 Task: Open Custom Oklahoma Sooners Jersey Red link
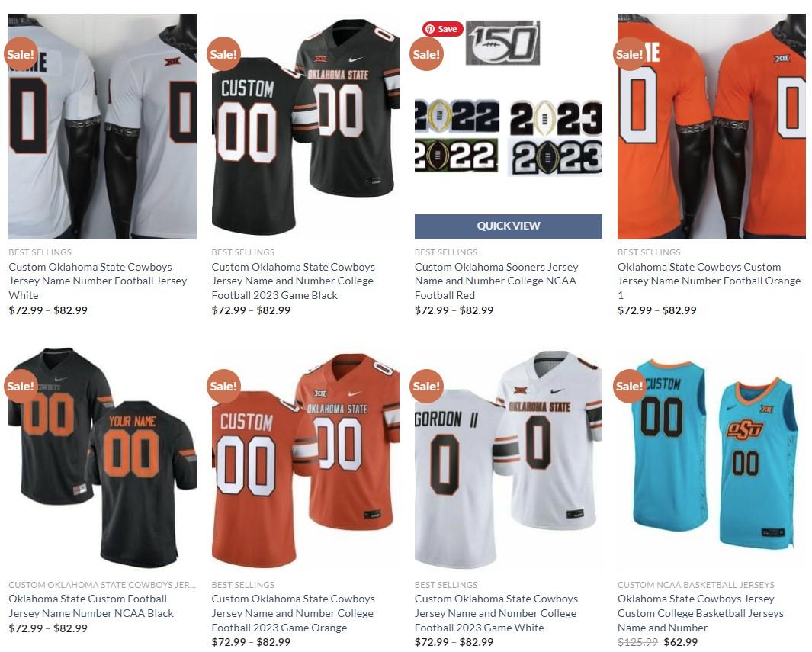(x=496, y=281)
